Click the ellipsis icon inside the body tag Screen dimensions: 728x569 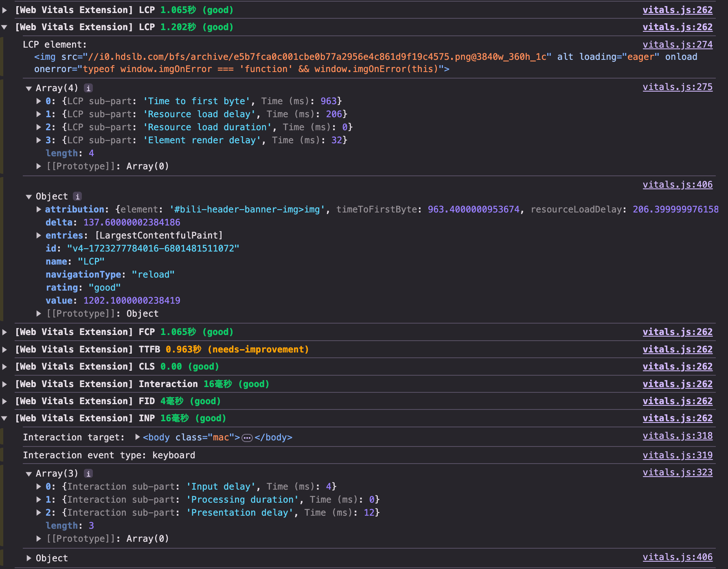(247, 438)
